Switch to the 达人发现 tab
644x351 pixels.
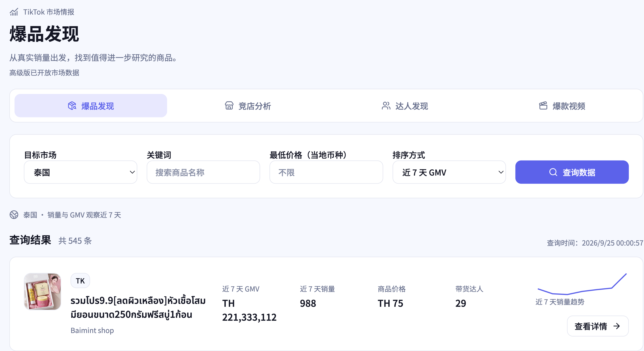pyautogui.click(x=405, y=106)
